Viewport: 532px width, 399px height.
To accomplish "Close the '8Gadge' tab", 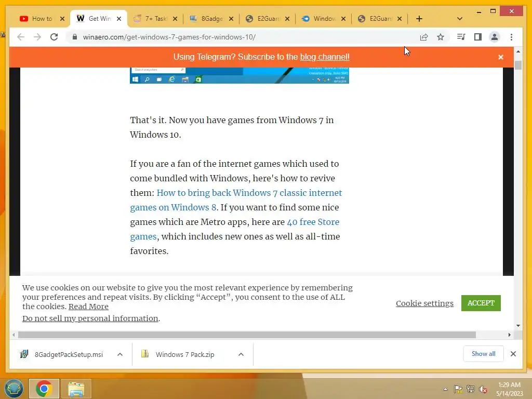I will click(231, 19).
